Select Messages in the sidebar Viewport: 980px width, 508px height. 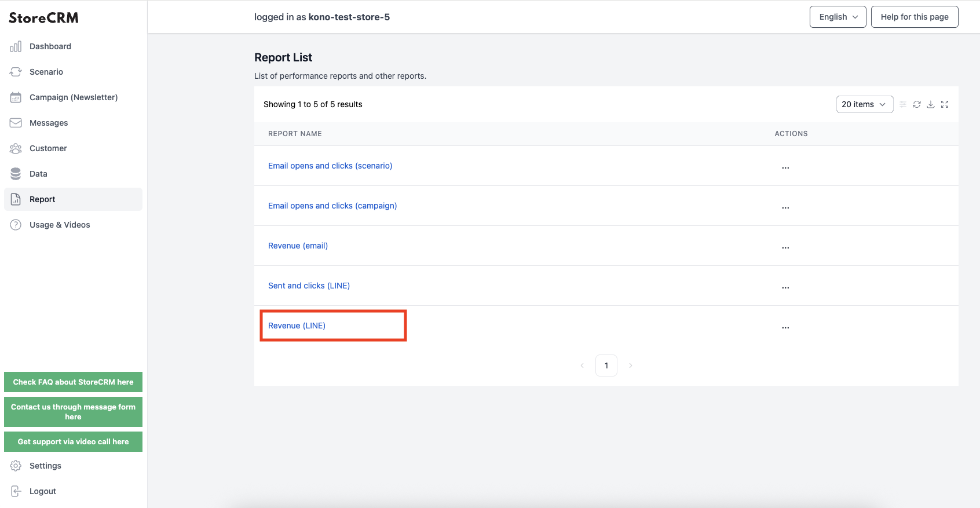[73, 123]
